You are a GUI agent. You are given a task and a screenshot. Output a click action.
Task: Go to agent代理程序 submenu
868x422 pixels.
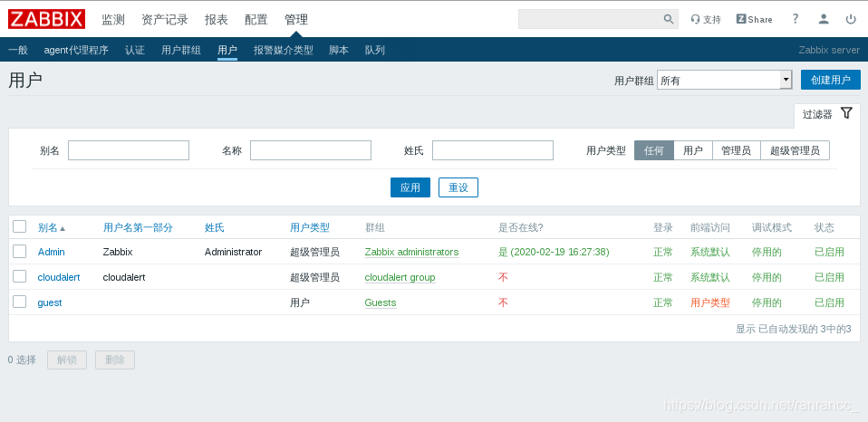point(76,51)
